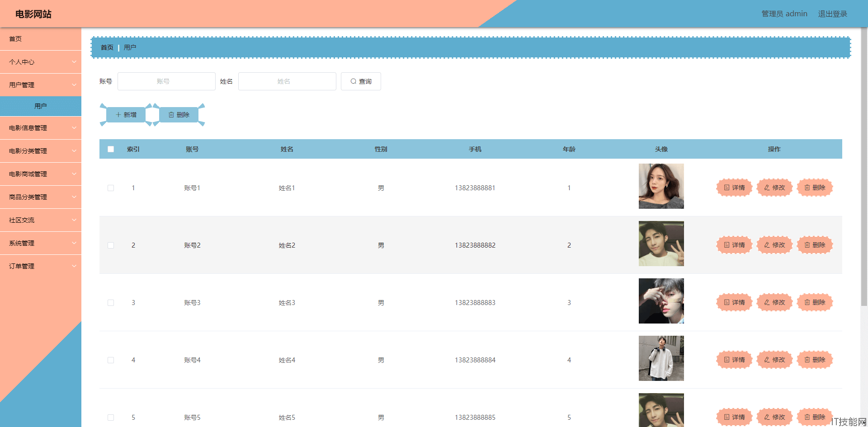Click phone number 13823888885
Image resolution: width=868 pixels, height=427 pixels.
475,418
